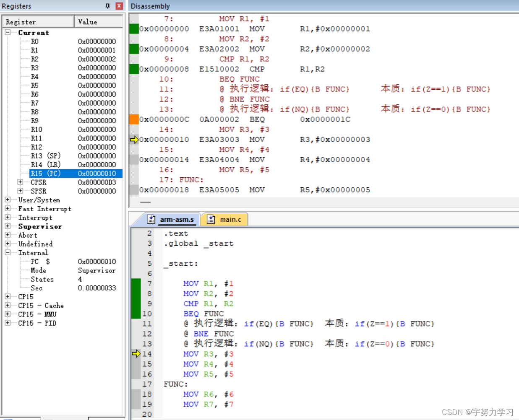Click the Disassembly panel title
519x420 pixels.
pyautogui.click(x=150, y=6)
